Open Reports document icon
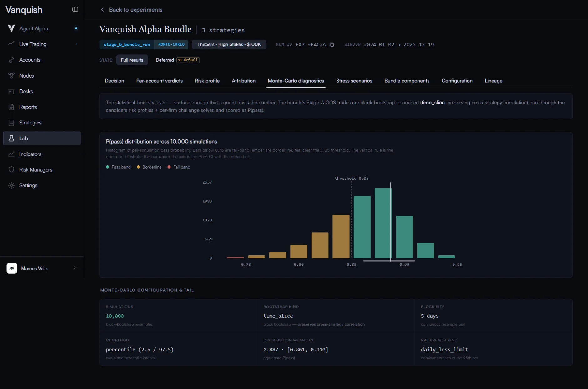The width and height of the screenshot is (588, 389). coord(12,107)
